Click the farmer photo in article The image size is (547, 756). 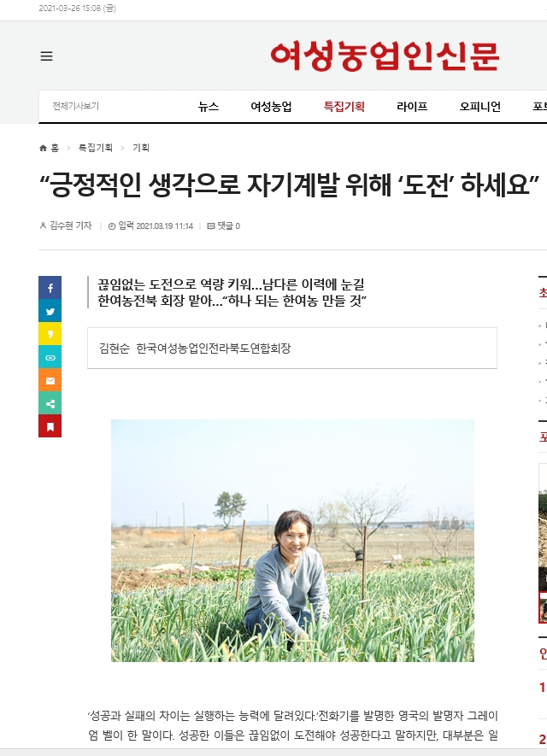coord(292,541)
